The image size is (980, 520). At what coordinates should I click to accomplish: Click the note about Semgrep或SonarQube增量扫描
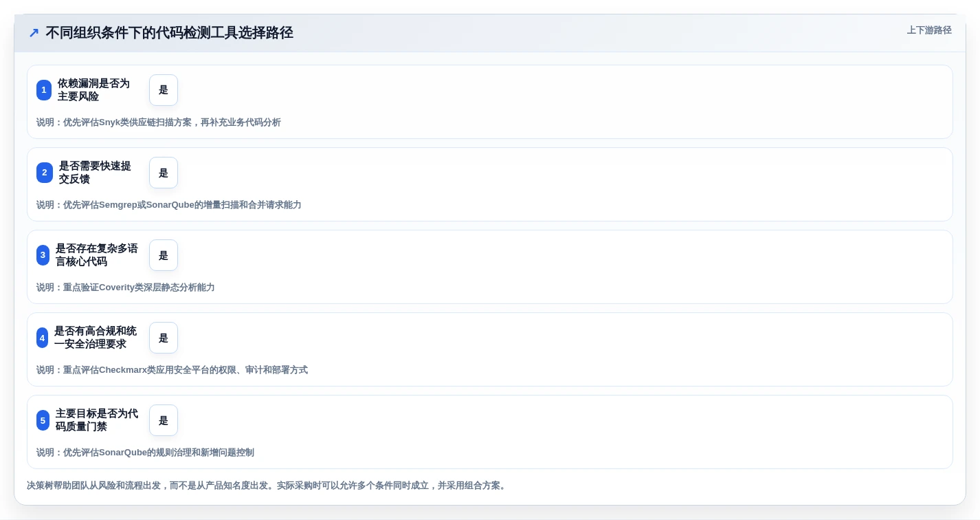pyautogui.click(x=169, y=205)
